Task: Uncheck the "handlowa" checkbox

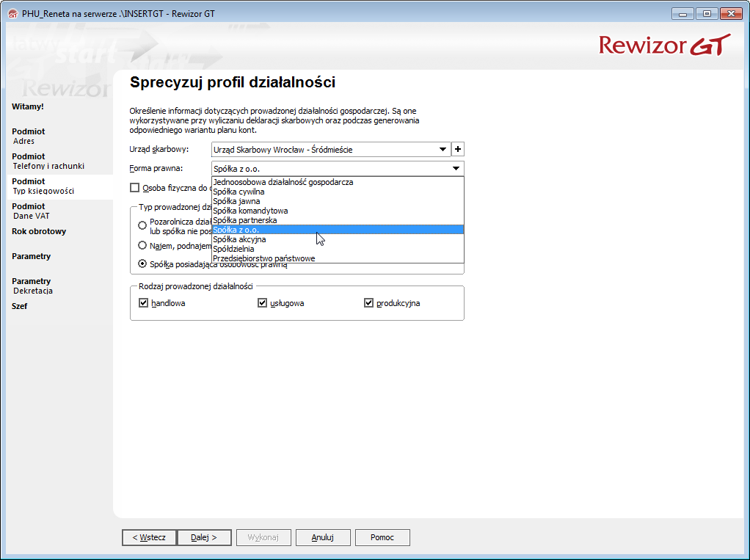Action: click(144, 302)
